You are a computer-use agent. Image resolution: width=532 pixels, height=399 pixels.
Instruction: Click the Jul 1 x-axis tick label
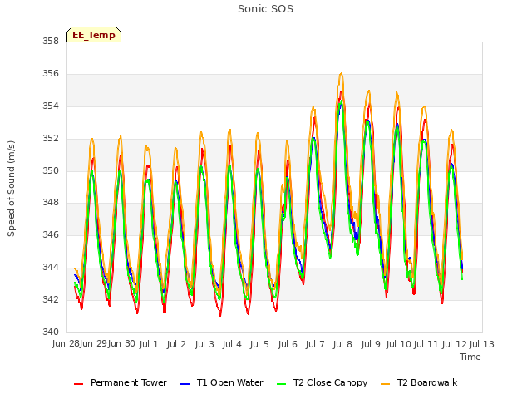point(149,344)
